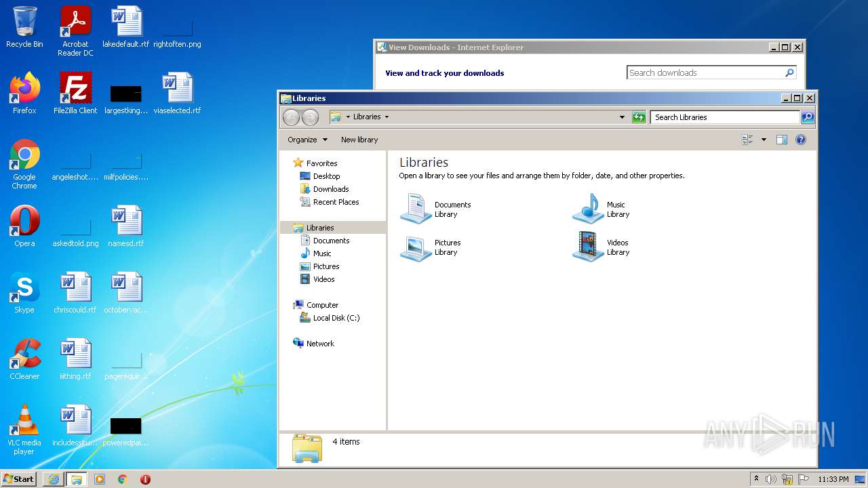
Task: Click the green Refresh button beside address bar
Action: [x=639, y=117]
